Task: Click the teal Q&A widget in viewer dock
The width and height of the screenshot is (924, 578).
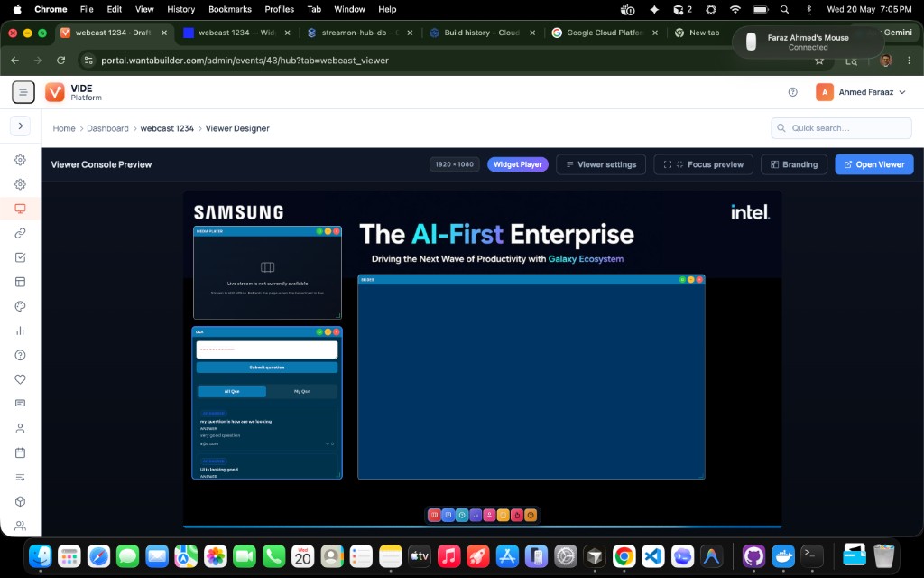Action: click(x=462, y=515)
